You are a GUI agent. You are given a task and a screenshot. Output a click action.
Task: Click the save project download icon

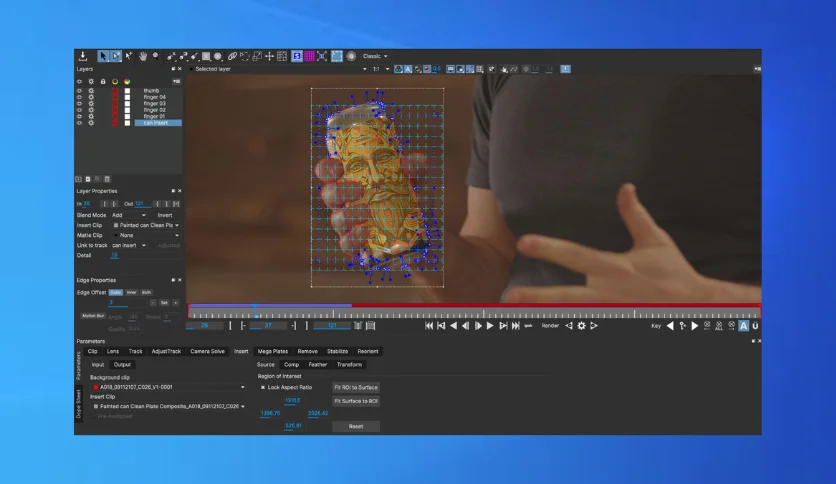(x=83, y=56)
